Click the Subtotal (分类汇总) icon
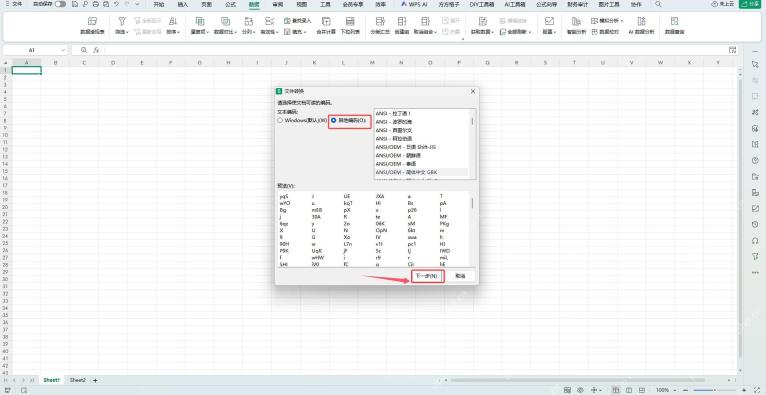 coord(380,21)
